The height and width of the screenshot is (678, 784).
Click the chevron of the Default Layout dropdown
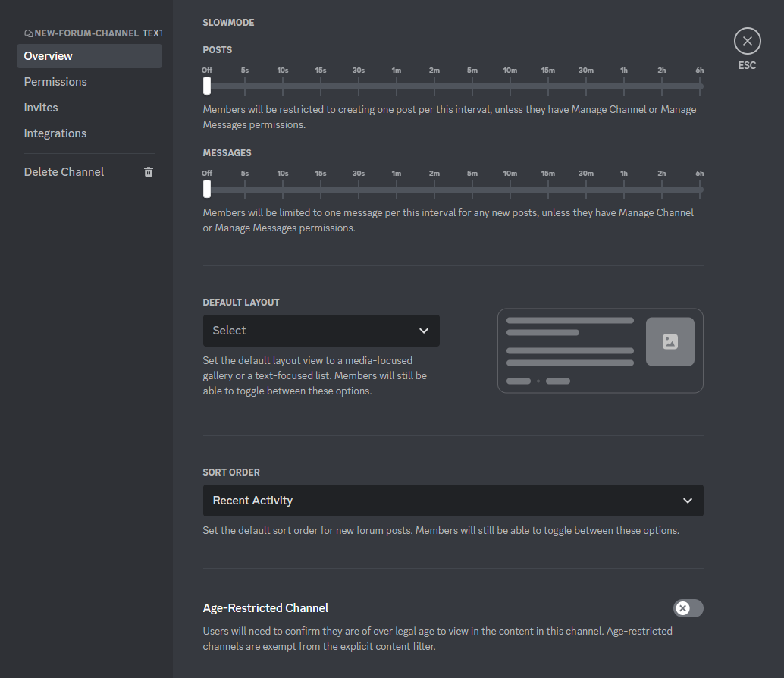tap(424, 331)
